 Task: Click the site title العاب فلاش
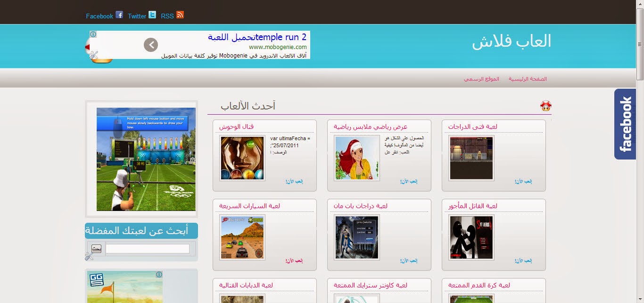[512, 41]
